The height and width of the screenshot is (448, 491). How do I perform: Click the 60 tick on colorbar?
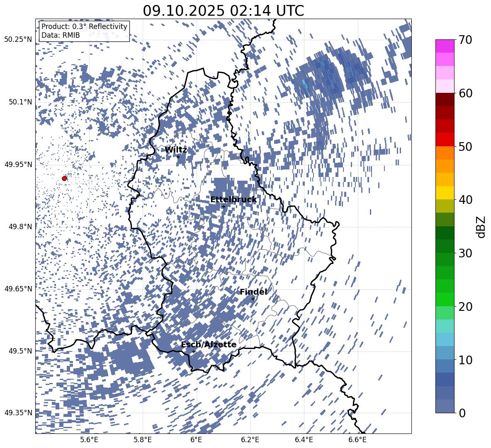point(465,93)
